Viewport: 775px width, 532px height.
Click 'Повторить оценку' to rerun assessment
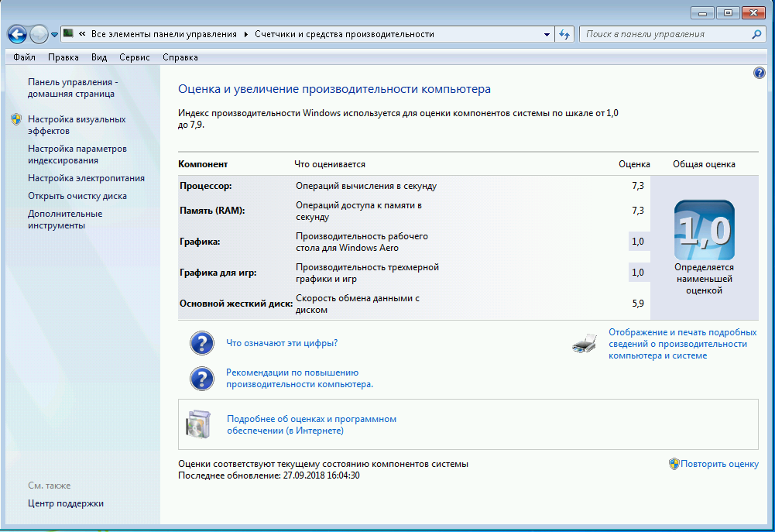pyautogui.click(x=720, y=464)
